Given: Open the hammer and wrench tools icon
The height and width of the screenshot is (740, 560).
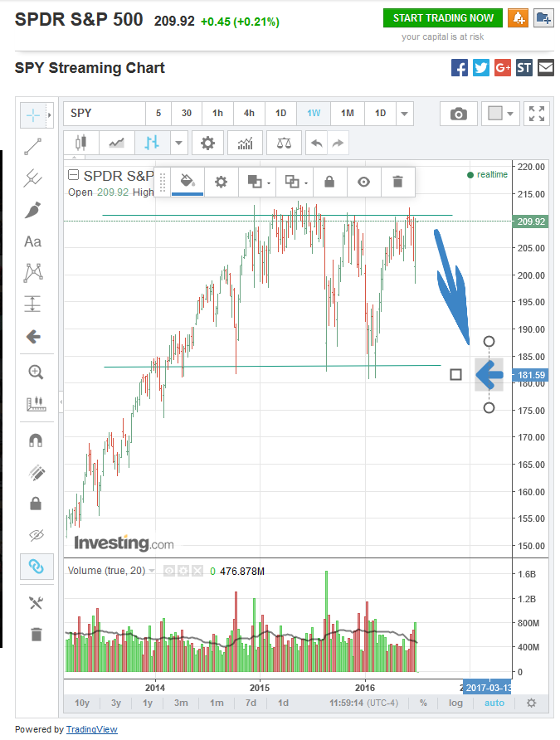Looking at the screenshot, I should click(36, 602).
